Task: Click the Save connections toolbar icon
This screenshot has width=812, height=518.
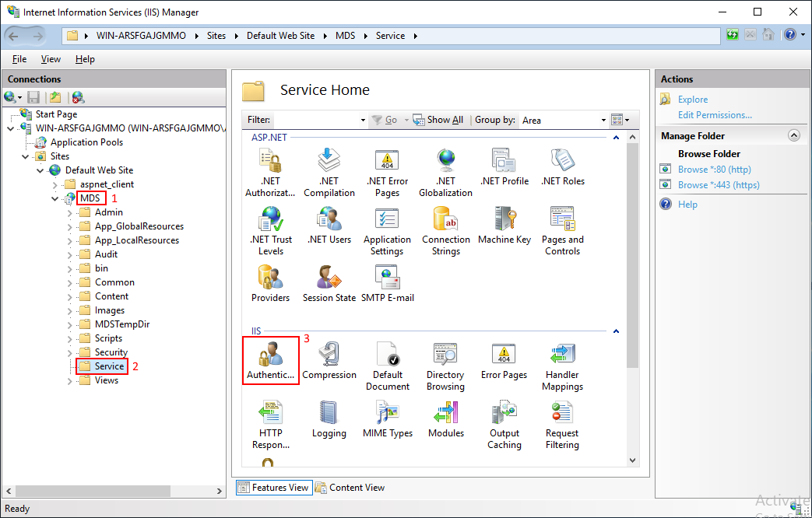Action: tap(33, 97)
